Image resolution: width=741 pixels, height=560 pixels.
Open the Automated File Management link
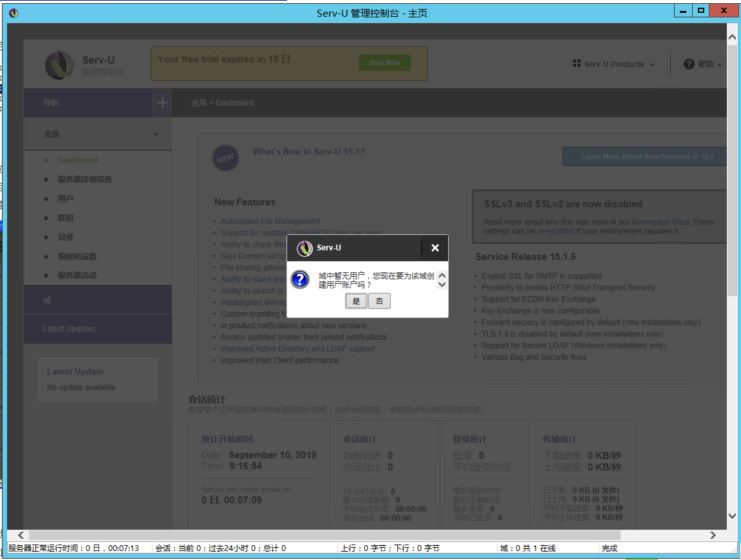pos(270,221)
